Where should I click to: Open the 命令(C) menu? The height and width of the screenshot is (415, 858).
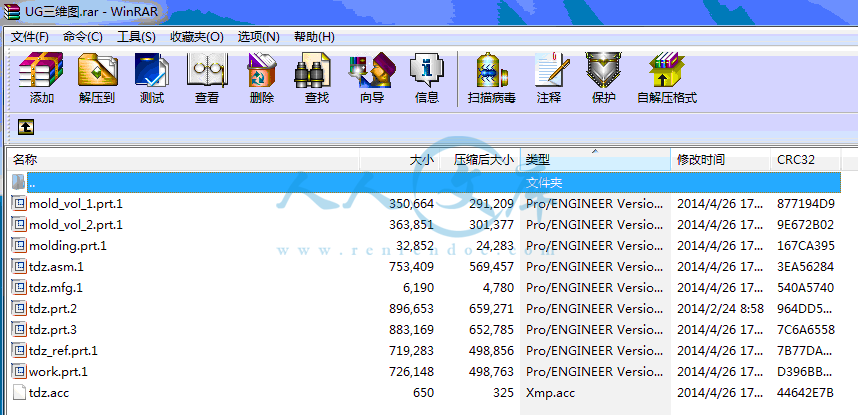[x=83, y=37]
